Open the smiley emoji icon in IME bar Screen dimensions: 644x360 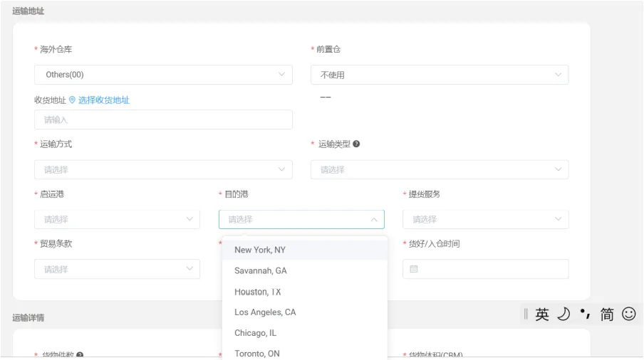[x=628, y=314]
